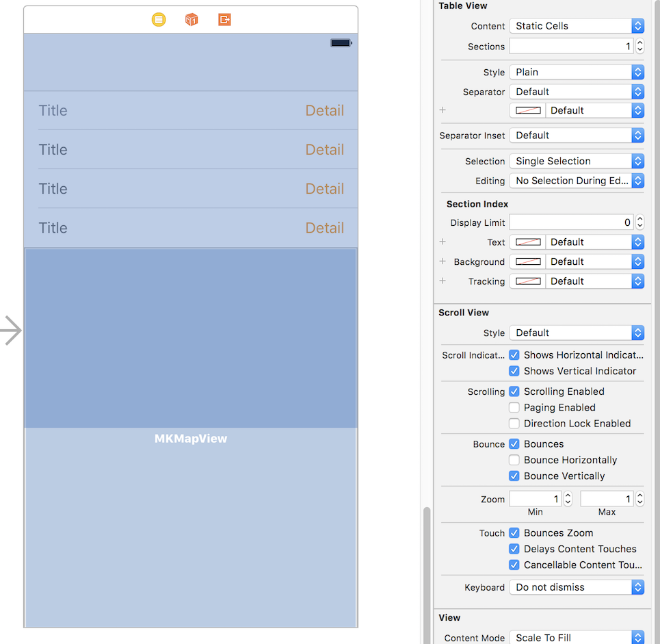The height and width of the screenshot is (644, 660).
Task: Uncheck Shows Horizontal Indicator
Action: click(x=514, y=355)
